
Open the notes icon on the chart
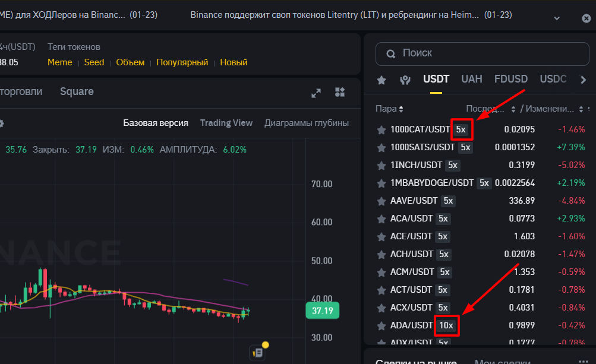258,352
